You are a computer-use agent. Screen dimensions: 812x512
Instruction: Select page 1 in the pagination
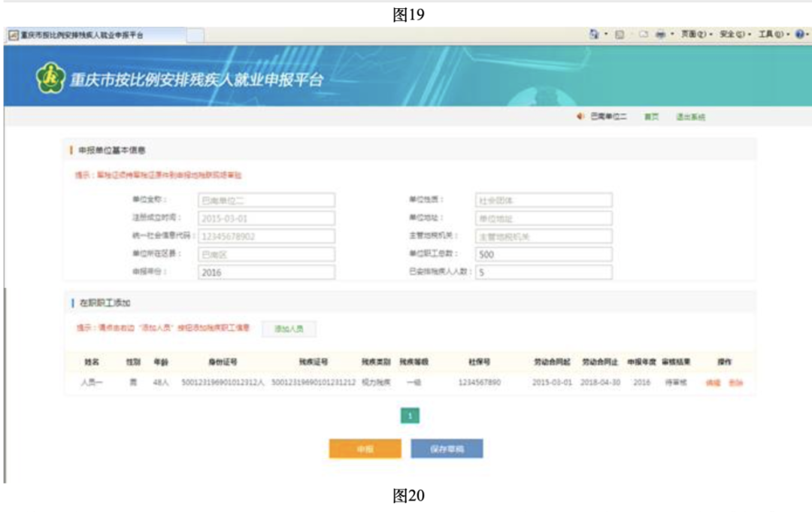point(410,416)
